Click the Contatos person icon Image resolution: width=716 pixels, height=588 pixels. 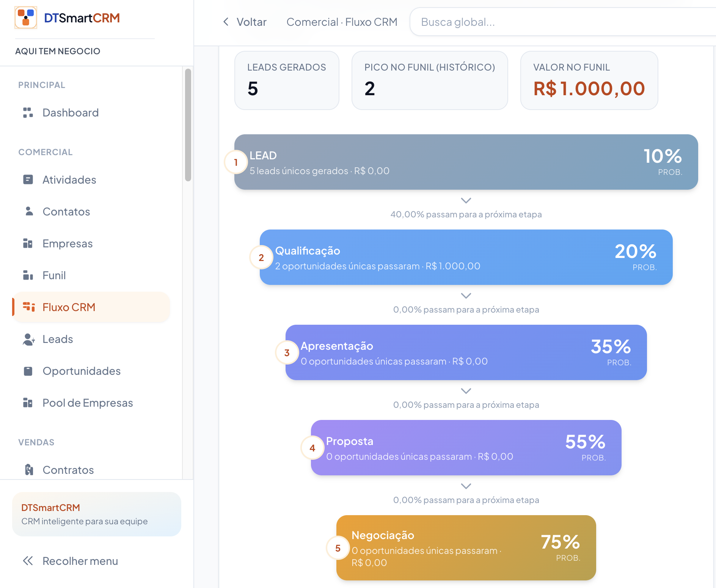[x=29, y=211]
